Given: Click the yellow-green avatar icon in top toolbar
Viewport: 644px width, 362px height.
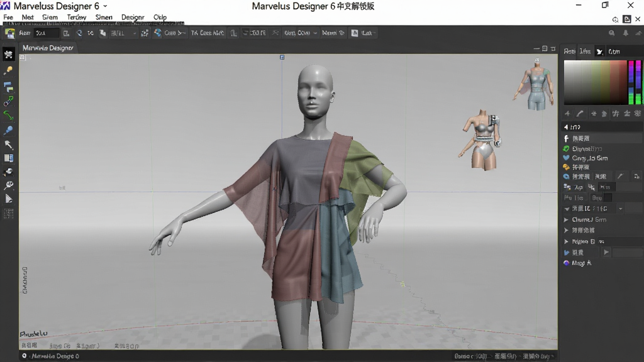Looking at the screenshot, I should [10, 33].
